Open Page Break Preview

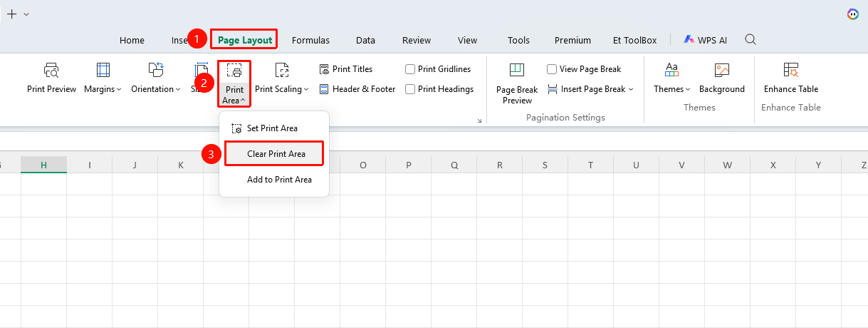click(x=517, y=83)
